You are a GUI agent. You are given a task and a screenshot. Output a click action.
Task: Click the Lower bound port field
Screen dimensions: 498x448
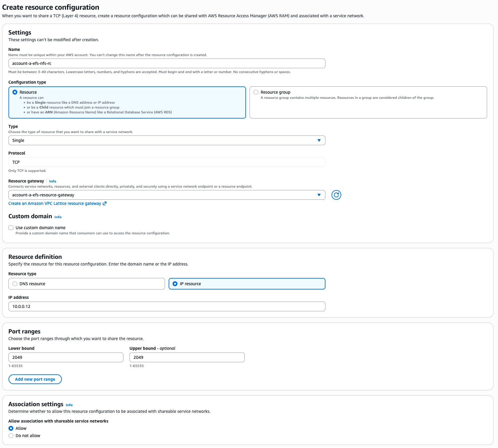[66, 357]
